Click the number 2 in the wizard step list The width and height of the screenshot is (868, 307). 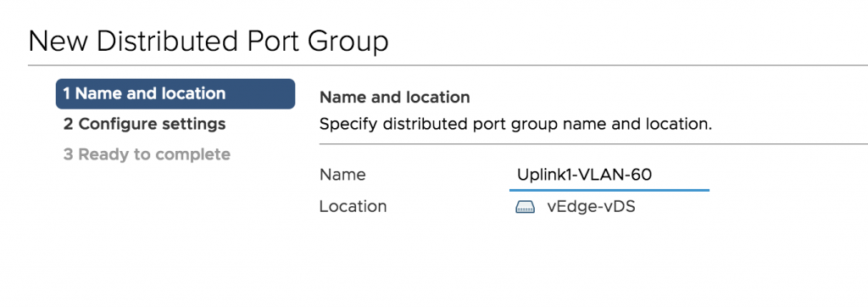pos(68,124)
